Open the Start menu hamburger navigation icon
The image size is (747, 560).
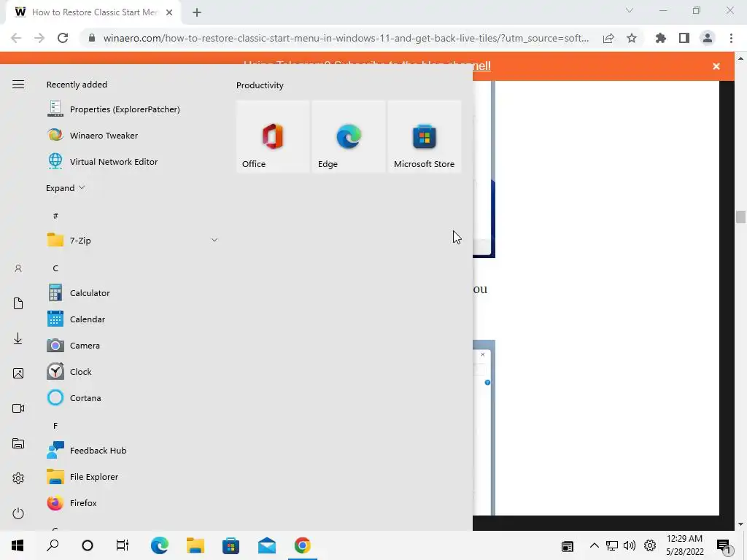tap(18, 85)
